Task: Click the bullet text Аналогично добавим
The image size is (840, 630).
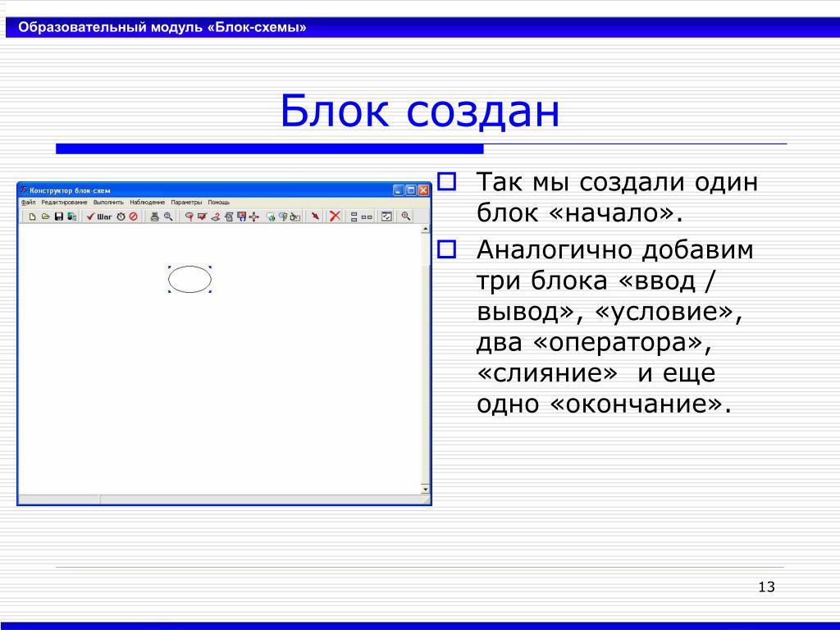Action: (x=615, y=250)
